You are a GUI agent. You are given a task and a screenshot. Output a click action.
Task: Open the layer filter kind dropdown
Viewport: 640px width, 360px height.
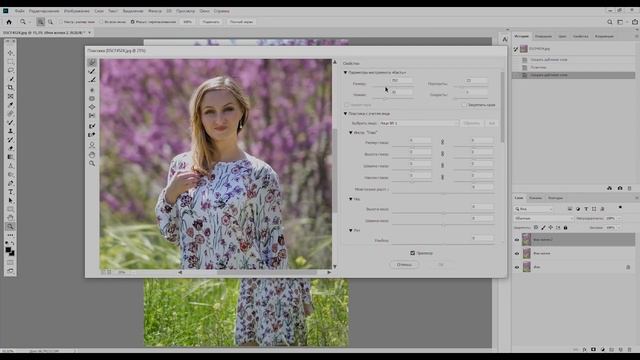(533, 209)
